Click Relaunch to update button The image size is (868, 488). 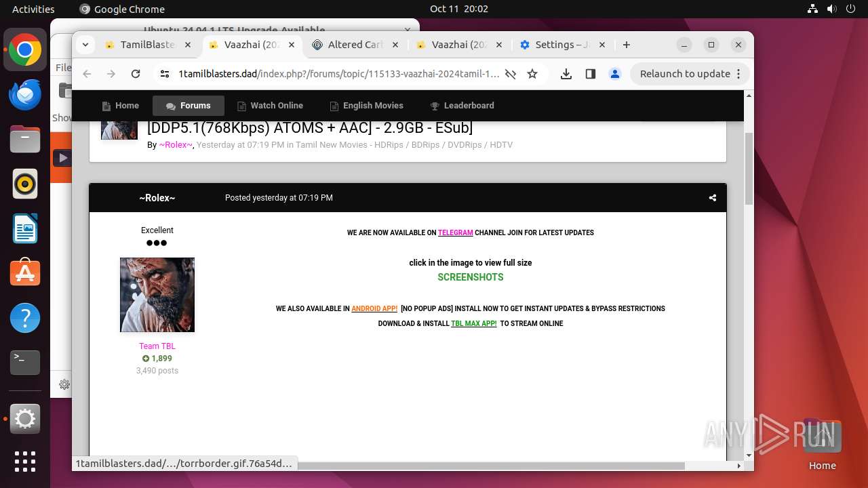690,74
